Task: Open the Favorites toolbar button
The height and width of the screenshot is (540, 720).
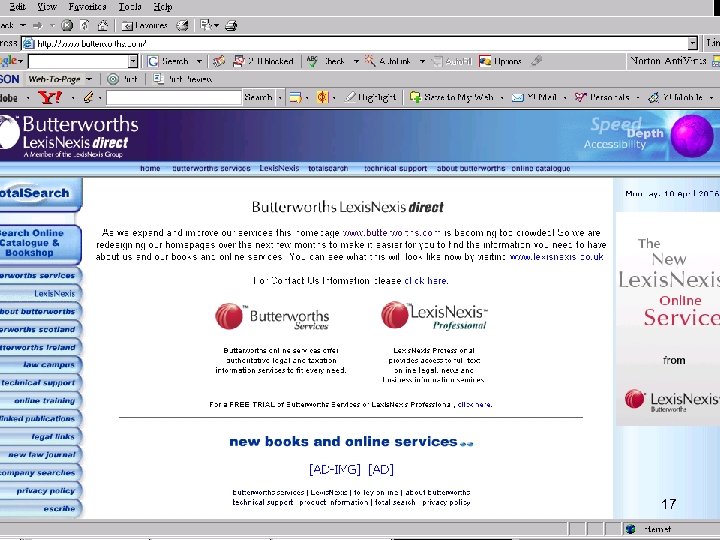Action: (x=145, y=26)
